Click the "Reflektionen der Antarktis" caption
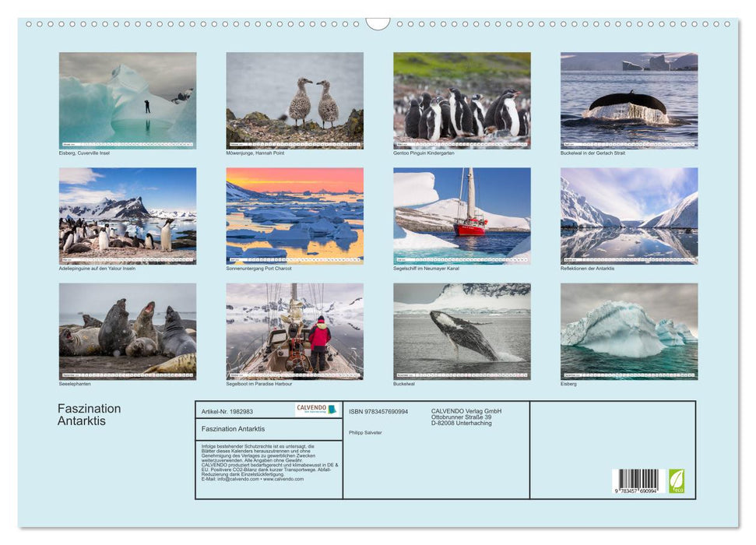Image resolution: width=756 pixels, height=545 pixels. click(x=588, y=268)
